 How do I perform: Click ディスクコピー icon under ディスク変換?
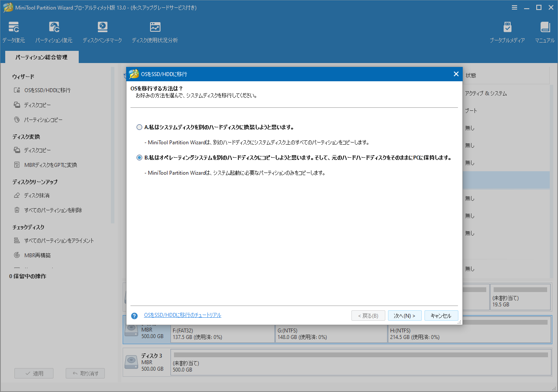click(x=17, y=150)
